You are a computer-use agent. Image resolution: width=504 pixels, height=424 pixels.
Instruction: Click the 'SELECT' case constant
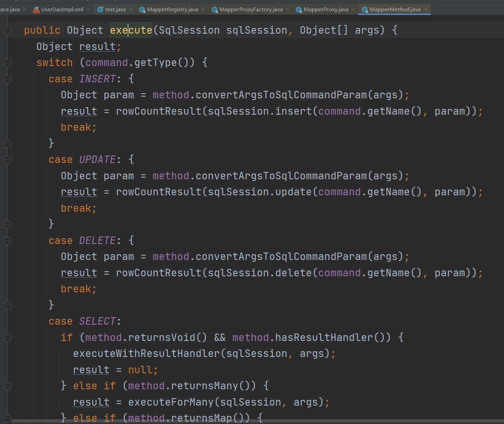[x=98, y=321]
